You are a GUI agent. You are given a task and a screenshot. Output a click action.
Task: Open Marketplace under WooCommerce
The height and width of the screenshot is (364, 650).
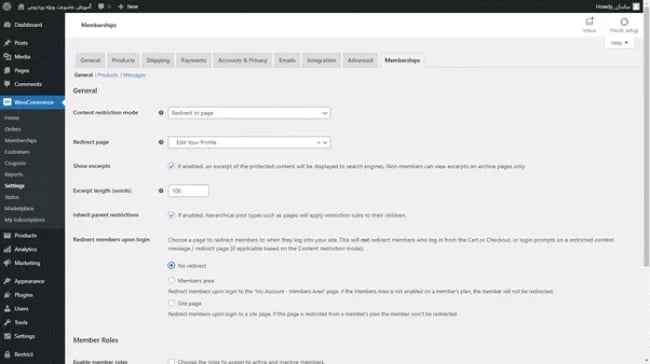(x=19, y=209)
